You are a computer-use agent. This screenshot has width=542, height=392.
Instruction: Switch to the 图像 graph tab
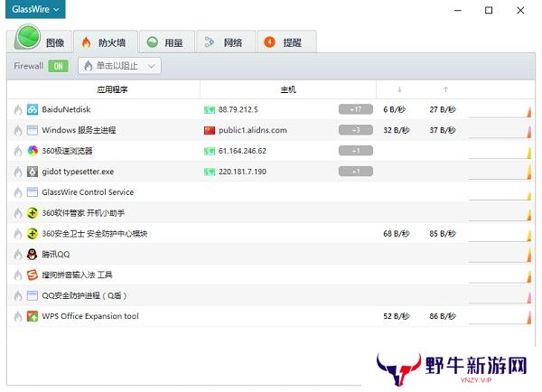click(x=40, y=42)
